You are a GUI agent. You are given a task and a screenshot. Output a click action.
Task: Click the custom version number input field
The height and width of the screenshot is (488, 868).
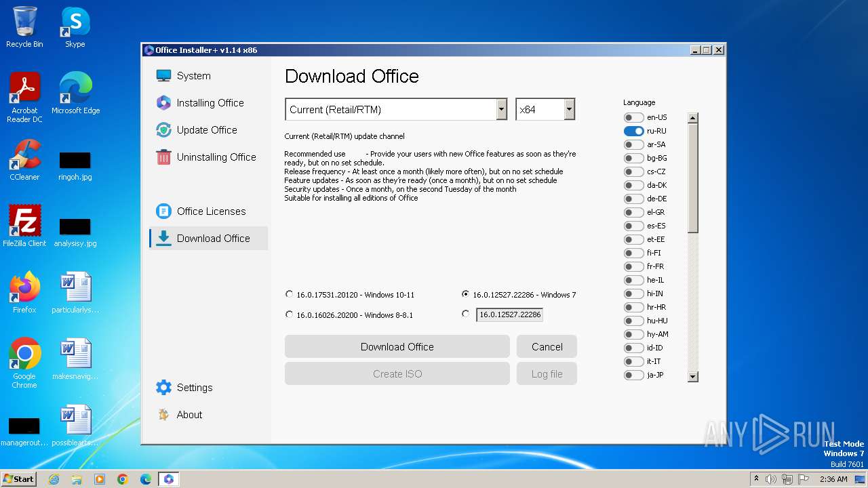point(509,314)
